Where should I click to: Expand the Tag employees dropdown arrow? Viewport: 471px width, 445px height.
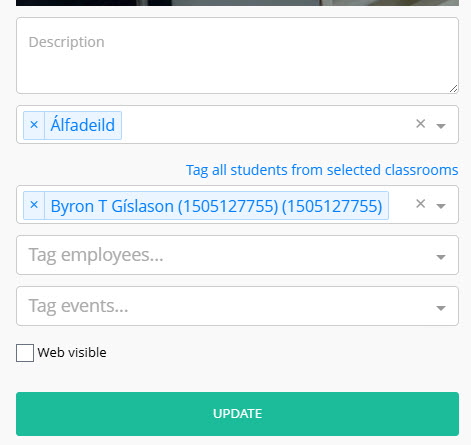[441, 257]
